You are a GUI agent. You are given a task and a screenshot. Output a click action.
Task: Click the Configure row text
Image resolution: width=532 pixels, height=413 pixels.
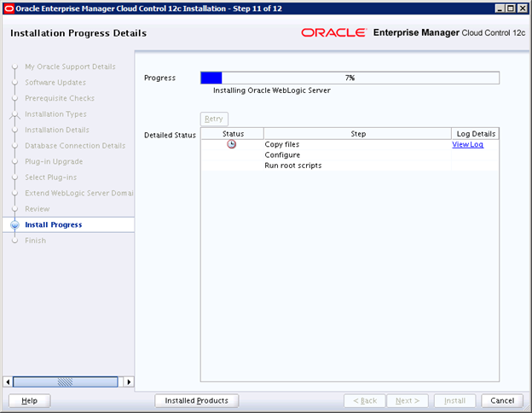282,155
